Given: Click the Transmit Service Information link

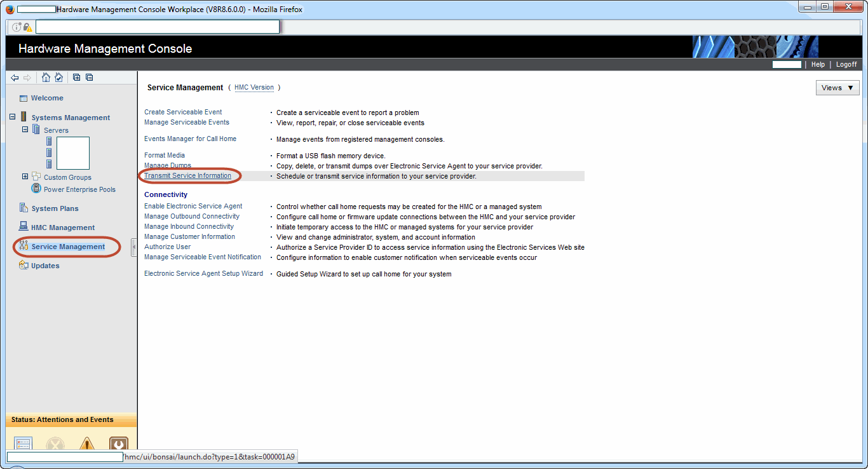Looking at the screenshot, I should point(187,175).
